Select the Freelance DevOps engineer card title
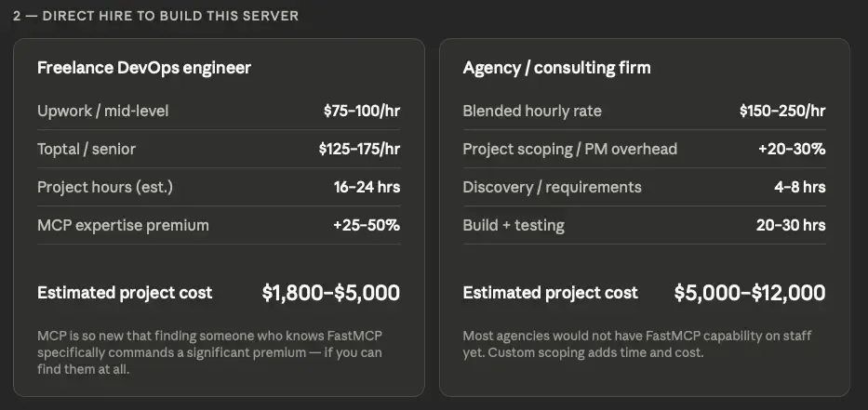The width and height of the screenshot is (868, 410). pos(144,68)
